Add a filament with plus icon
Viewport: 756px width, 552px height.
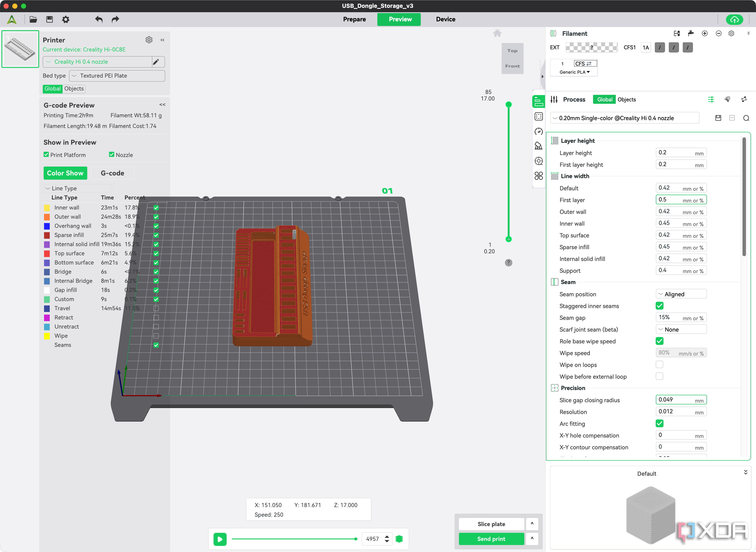pyautogui.click(x=705, y=33)
